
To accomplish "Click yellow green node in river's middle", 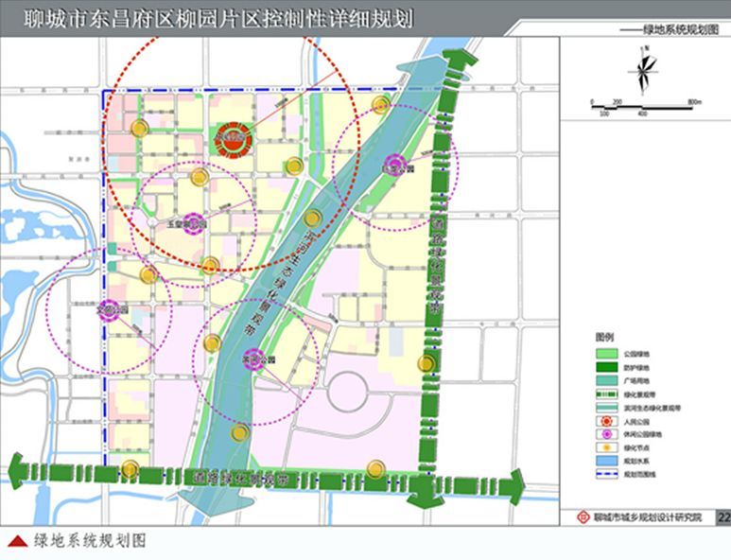I will [313, 219].
